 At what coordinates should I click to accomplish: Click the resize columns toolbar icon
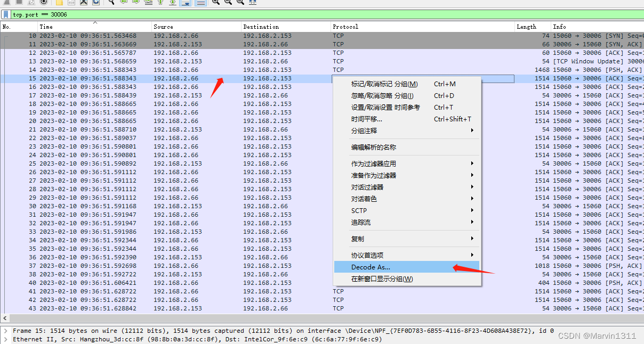coord(253,2)
